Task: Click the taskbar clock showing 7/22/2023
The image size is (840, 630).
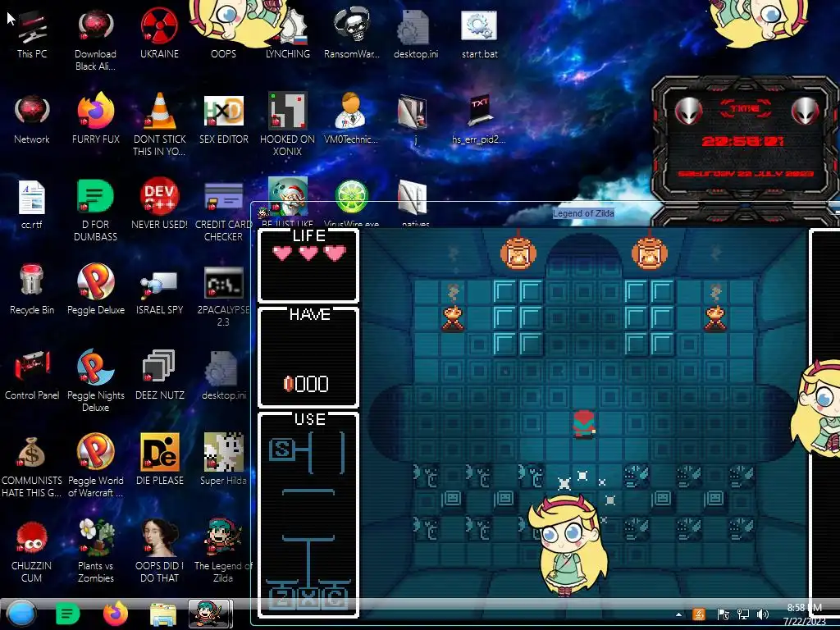Action: pos(804,614)
